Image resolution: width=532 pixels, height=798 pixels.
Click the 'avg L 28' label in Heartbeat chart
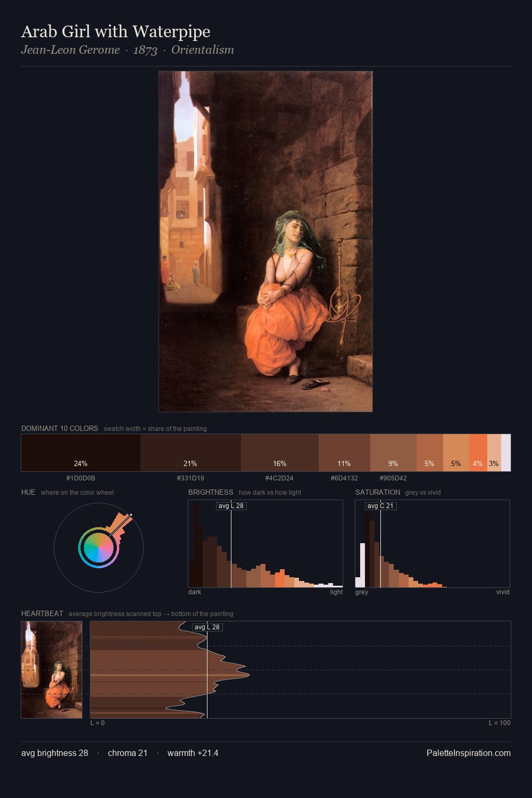[x=207, y=627]
